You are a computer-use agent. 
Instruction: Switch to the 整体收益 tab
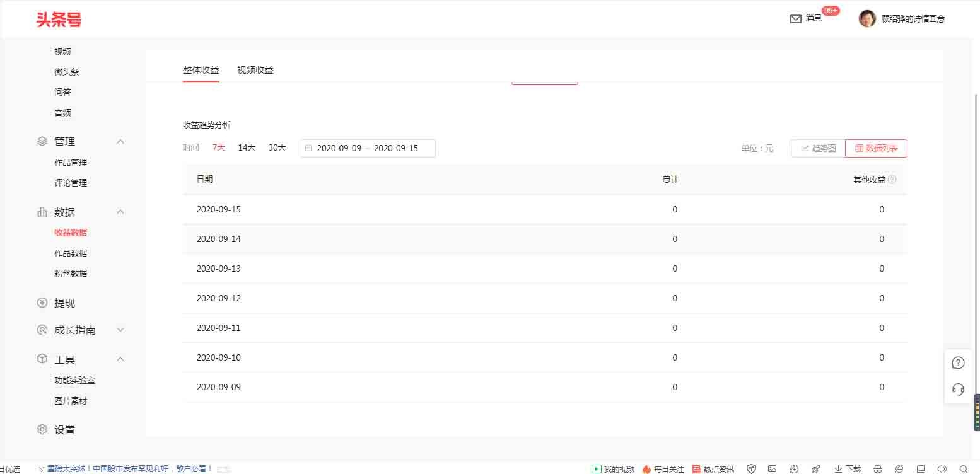pos(201,70)
